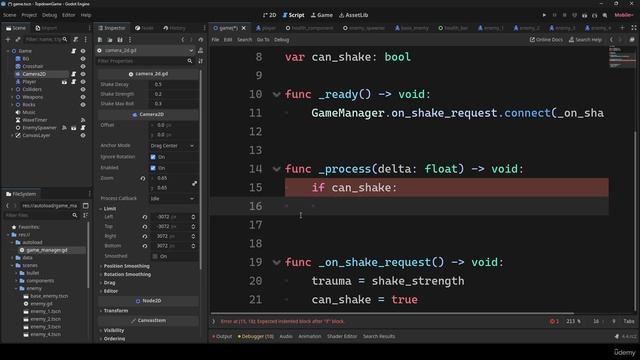Screen dimensions: 640x360
Task: Open the script icon on EnemySpawner node
Action: click(x=83, y=128)
